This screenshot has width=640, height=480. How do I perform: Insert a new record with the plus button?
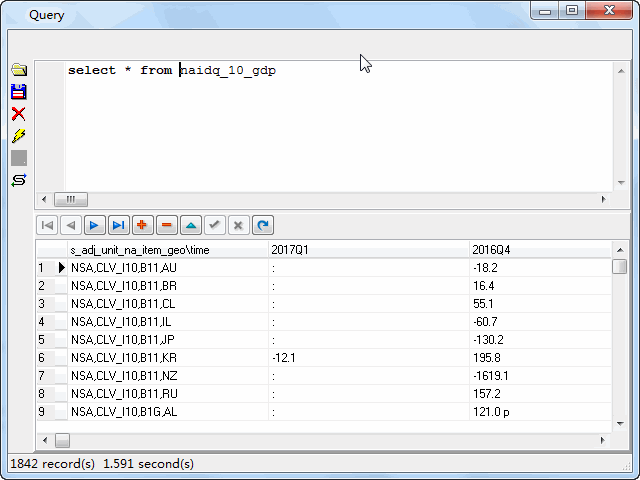click(142, 225)
